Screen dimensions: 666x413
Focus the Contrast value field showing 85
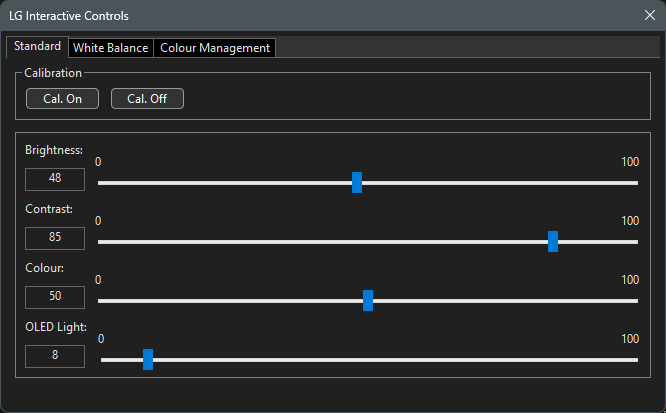(x=55, y=238)
